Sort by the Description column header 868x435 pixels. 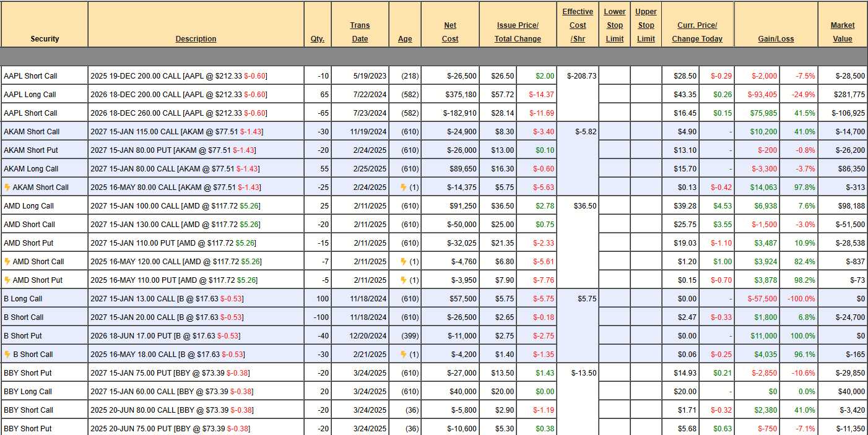196,38
